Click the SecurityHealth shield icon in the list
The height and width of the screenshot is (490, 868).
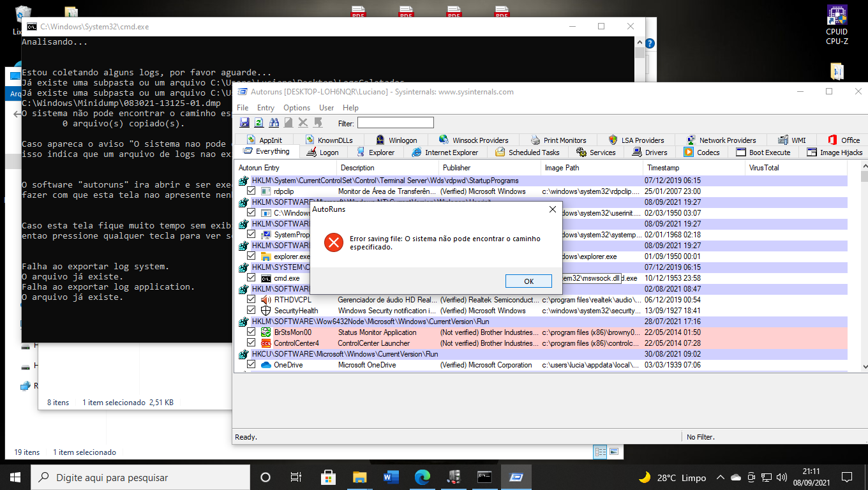266,311
